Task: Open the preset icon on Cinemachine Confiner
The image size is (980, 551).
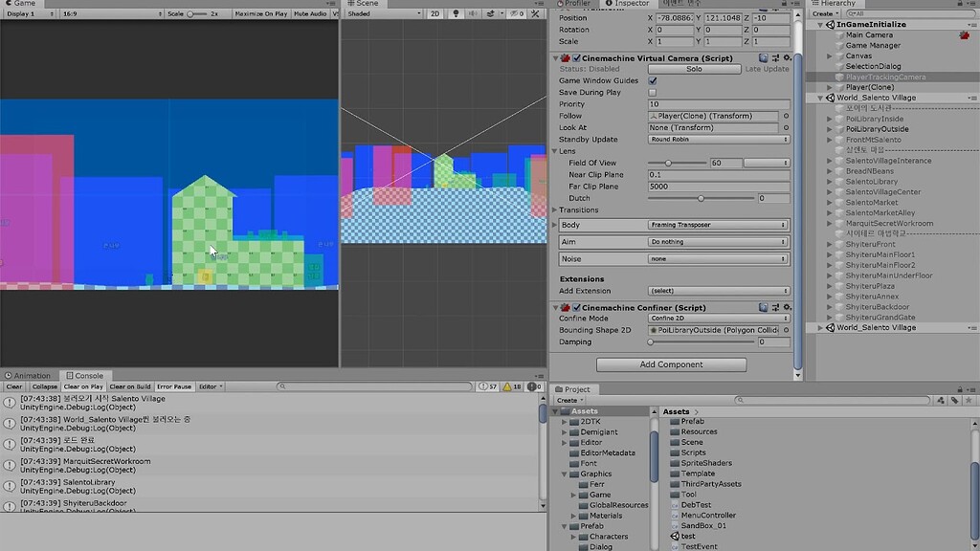Action: coord(773,306)
